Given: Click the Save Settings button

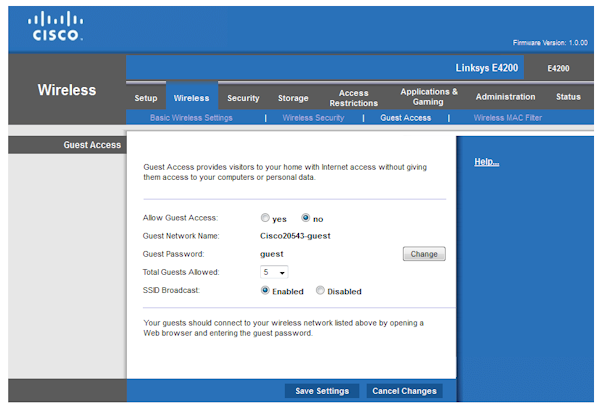Looking at the screenshot, I should (x=322, y=391).
